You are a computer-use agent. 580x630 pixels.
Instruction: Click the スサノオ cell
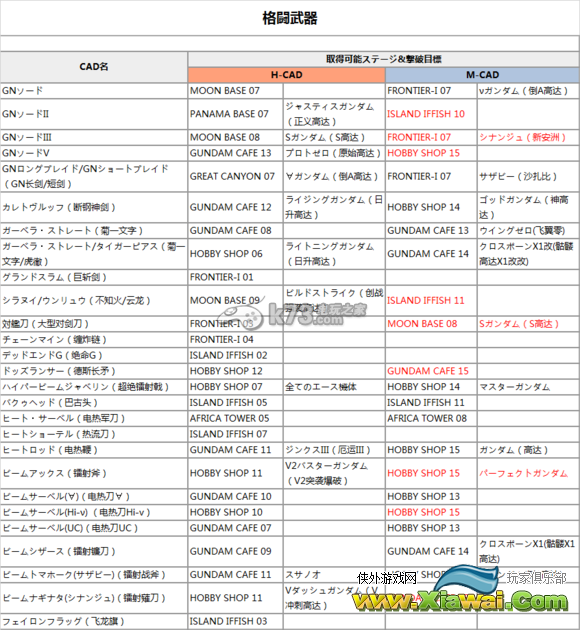click(334, 575)
